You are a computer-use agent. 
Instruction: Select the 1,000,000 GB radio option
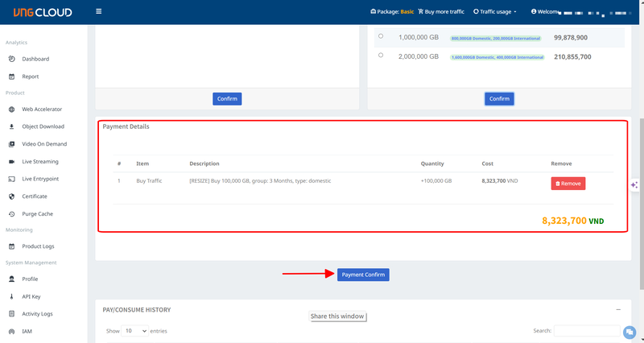(x=381, y=36)
